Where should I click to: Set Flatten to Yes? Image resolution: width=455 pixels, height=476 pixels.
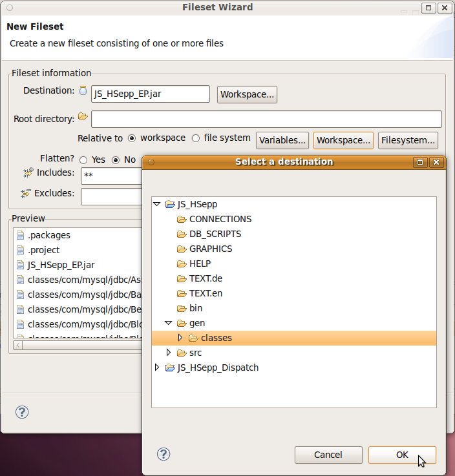[83, 160]
